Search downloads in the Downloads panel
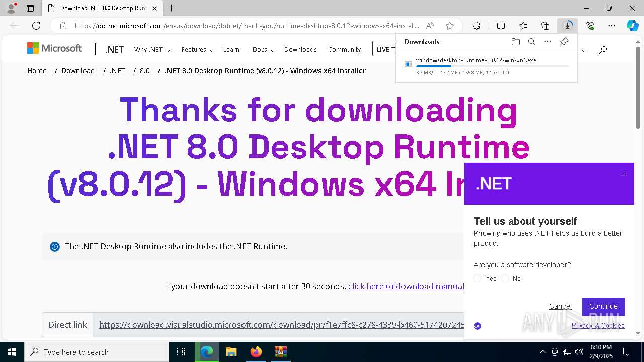This screenshot has height=362, width=644. click(x=531, y=42)
